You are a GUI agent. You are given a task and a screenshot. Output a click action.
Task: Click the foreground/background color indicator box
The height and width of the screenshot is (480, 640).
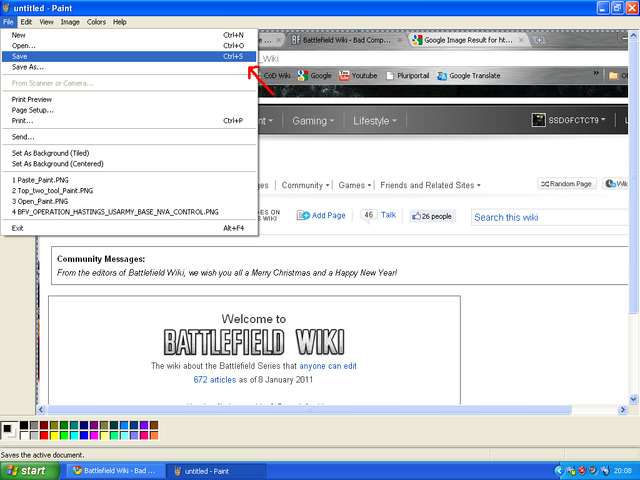[9, 431]
